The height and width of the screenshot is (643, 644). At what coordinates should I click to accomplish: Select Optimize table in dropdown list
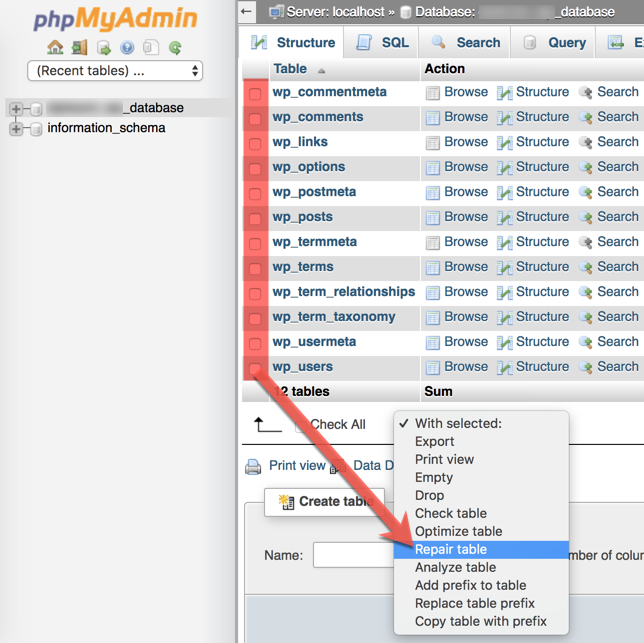(x=458, y=531)
